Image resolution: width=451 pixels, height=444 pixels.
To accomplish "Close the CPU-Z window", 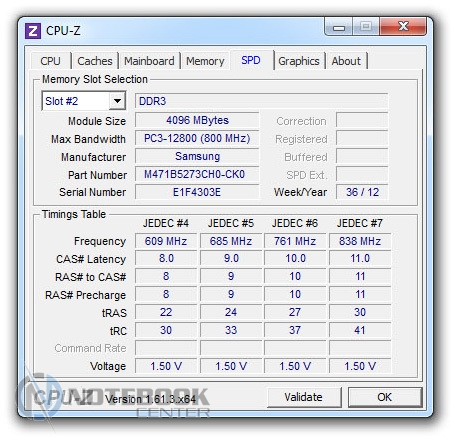I will [x=403, y=27].
